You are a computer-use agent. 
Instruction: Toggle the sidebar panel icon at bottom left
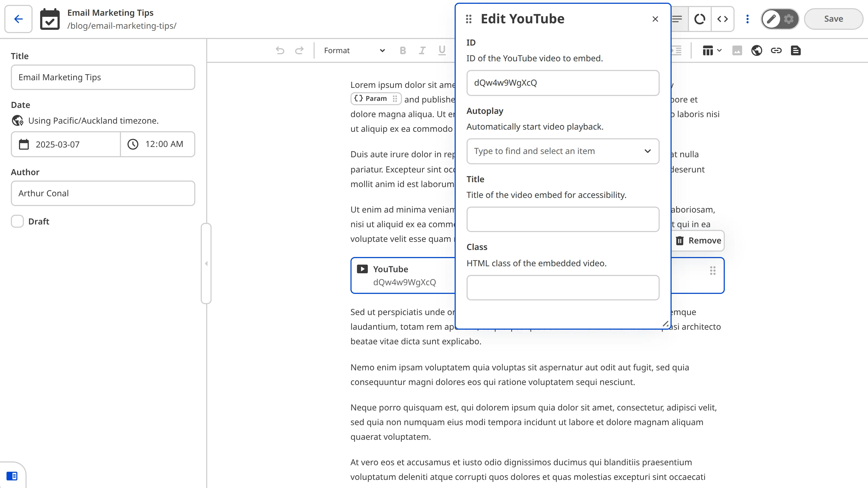coord(12,476)
